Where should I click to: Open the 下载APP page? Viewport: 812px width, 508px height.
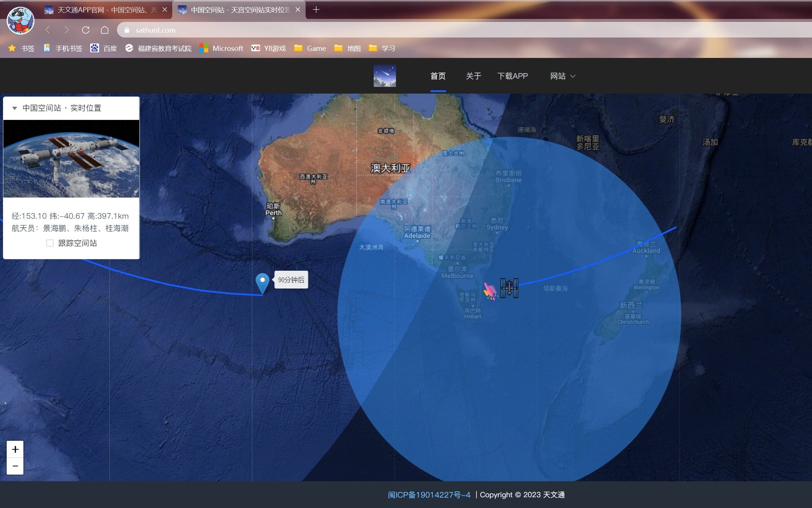pos(513,76)
